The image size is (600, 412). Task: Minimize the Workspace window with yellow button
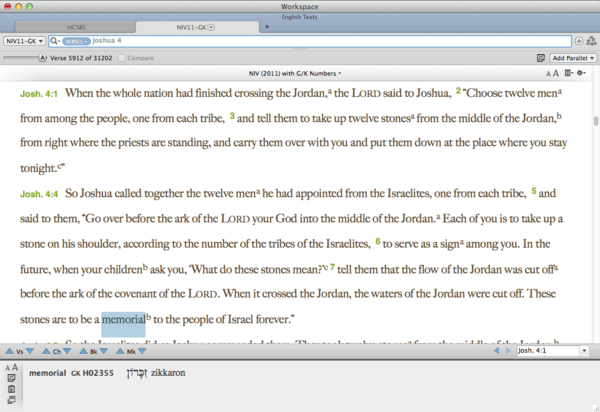(x=18, y=7)
